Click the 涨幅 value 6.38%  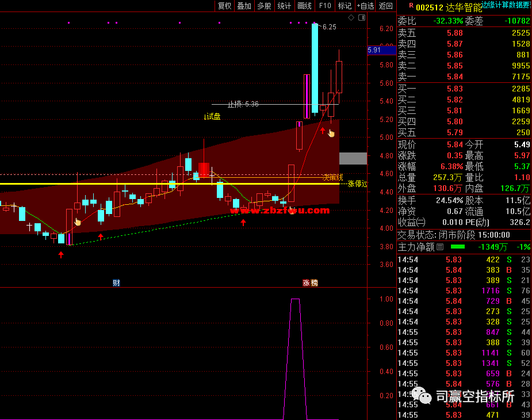(451, 166)
